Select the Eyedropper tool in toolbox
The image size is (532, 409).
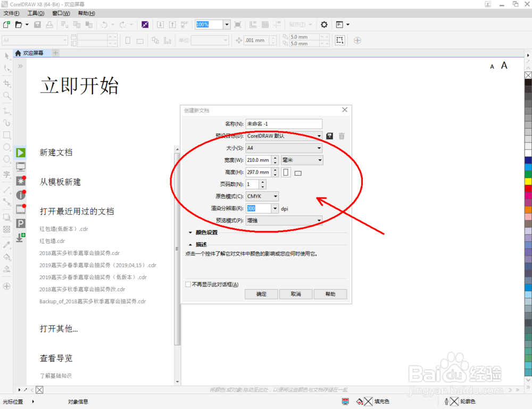point(7,244)
